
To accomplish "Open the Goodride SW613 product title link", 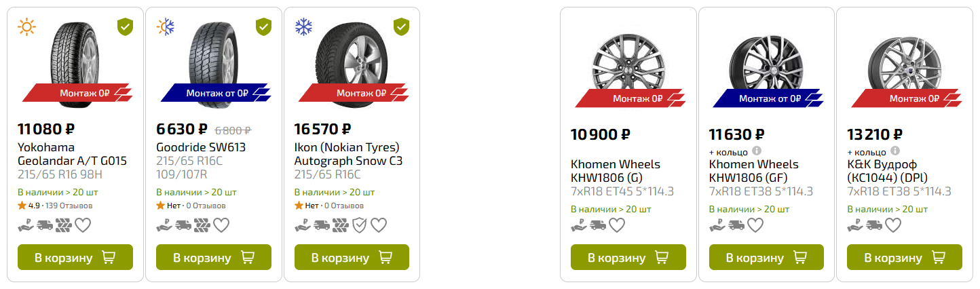I will tap(201, 147).
